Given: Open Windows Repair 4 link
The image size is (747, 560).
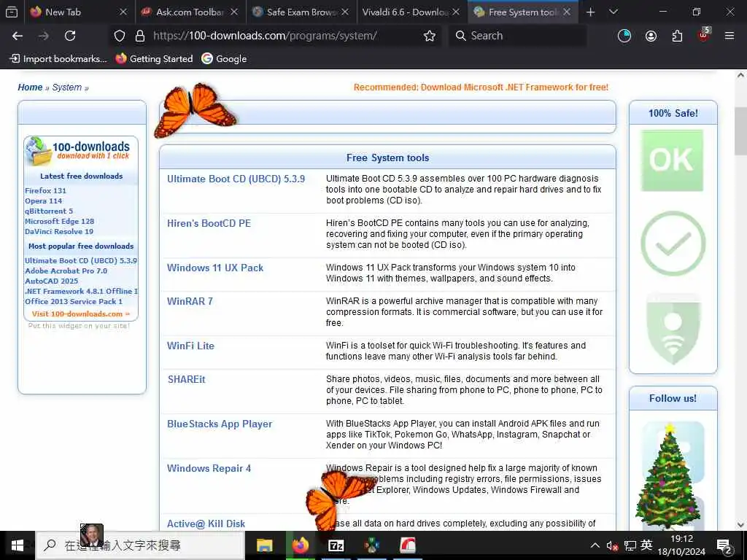Looking at the screenshot, I should [209, 468].
